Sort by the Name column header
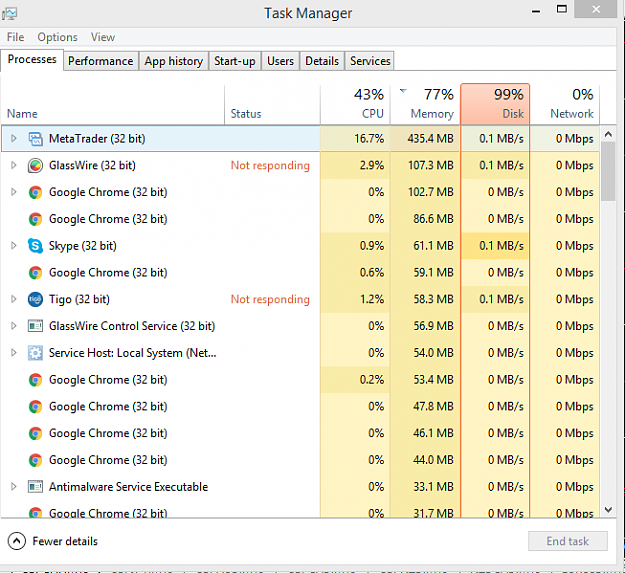This screenshot has width=625, height=573. [x=112, y=105]
